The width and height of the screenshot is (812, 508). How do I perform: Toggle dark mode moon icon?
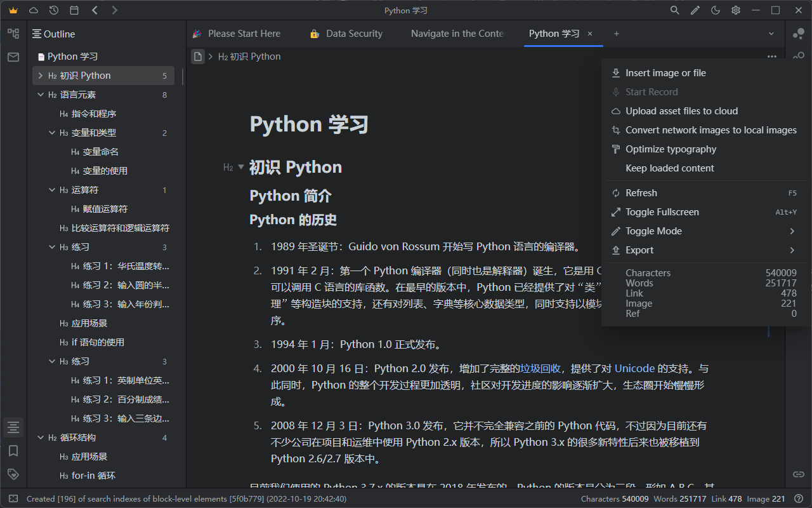coord(716,10)
